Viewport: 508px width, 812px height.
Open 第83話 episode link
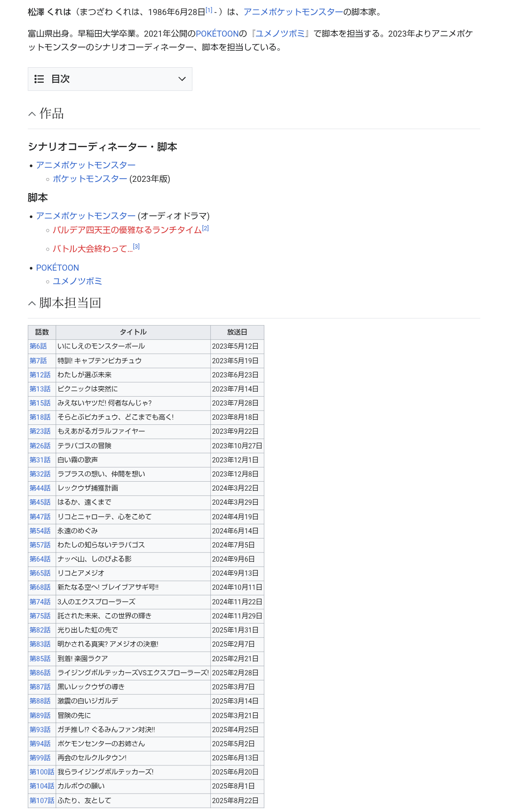[40, 644]
